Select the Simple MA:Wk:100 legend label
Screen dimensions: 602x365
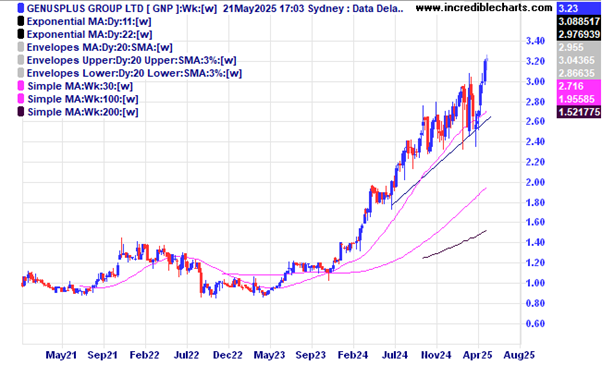(x=83, y=99)
